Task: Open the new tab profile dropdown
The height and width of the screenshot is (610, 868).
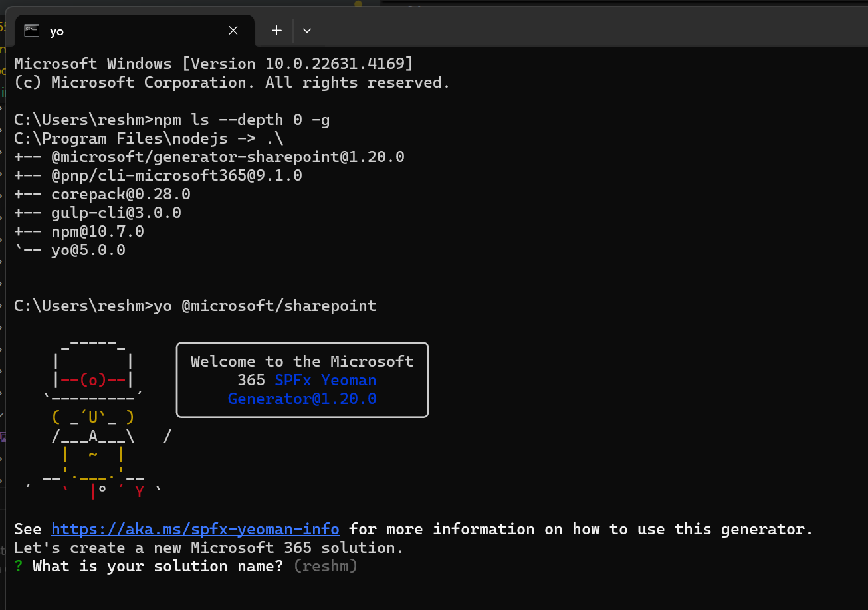Action: (306, 31)
